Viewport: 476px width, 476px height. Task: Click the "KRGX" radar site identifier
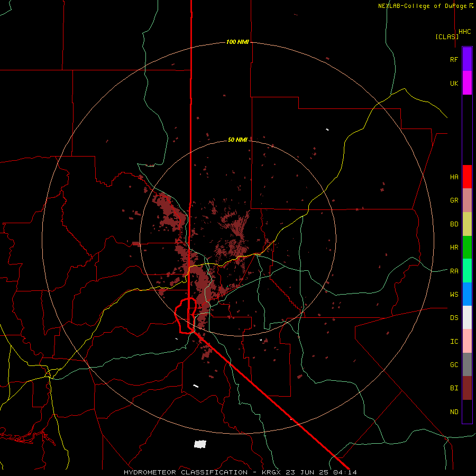click(272, 472)
